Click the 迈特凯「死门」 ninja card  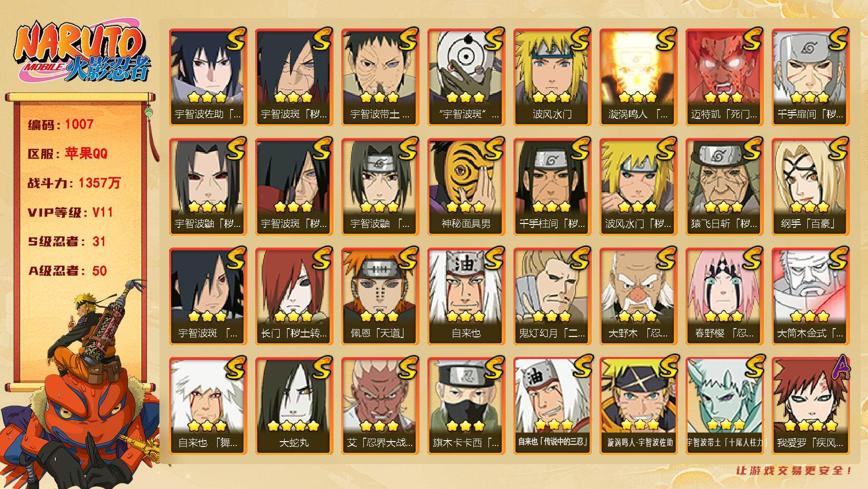pyautogui.click(x=725, y=77)
